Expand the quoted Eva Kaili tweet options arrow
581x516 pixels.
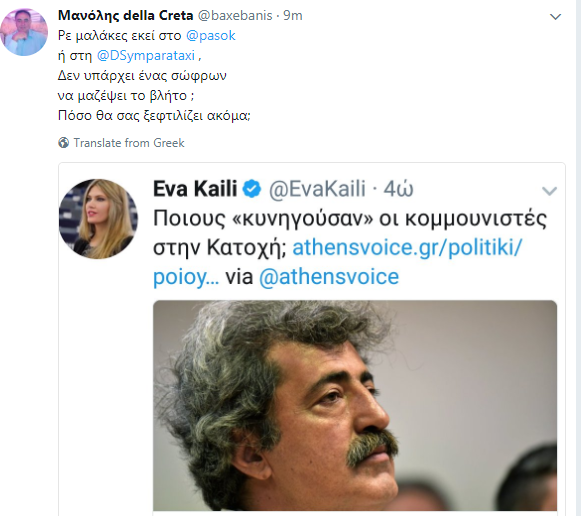click(549, 191)
